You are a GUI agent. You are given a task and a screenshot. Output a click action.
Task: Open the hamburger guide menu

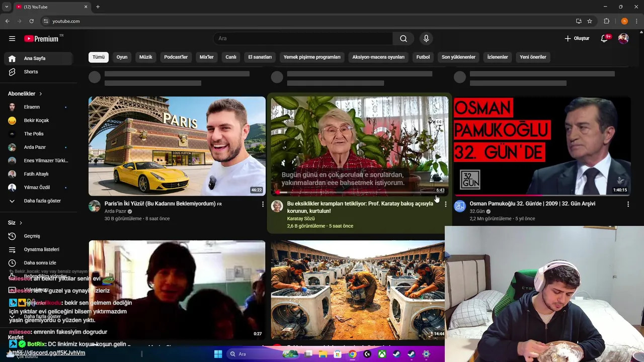coord(12,39)
